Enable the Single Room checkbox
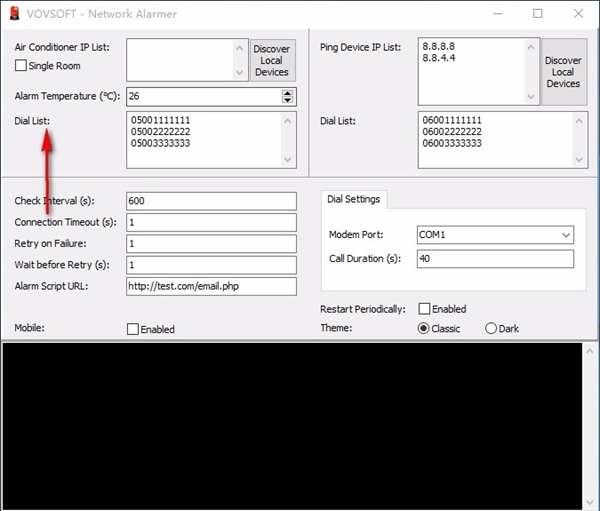Viewport: 600px width, 511px height. point(21,65)
